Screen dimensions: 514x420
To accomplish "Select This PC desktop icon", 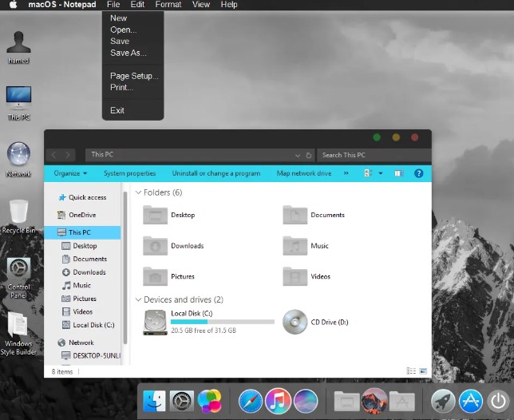I will pos(18,103).
